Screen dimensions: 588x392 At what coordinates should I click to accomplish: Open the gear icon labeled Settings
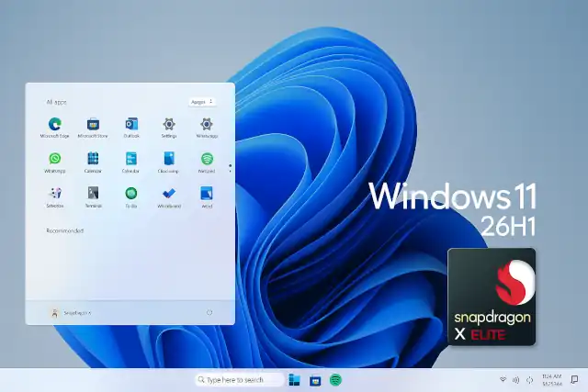pyautogui.click(x=169, y=128)
